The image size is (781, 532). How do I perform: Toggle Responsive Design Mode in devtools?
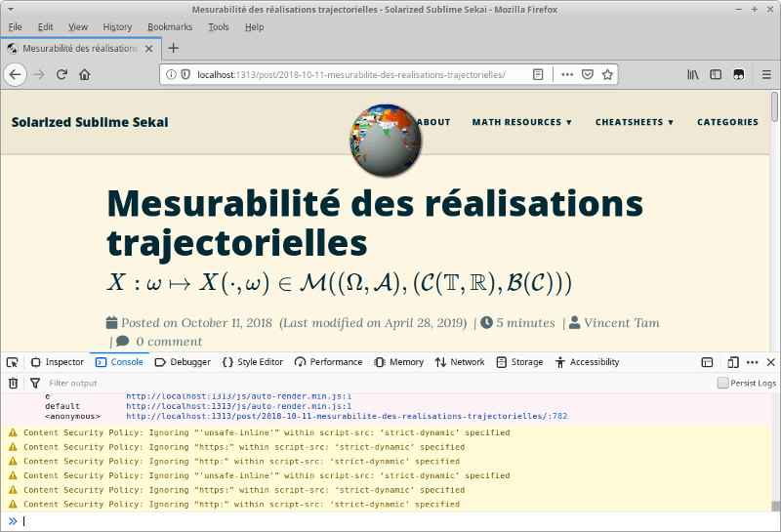point(707,362)
